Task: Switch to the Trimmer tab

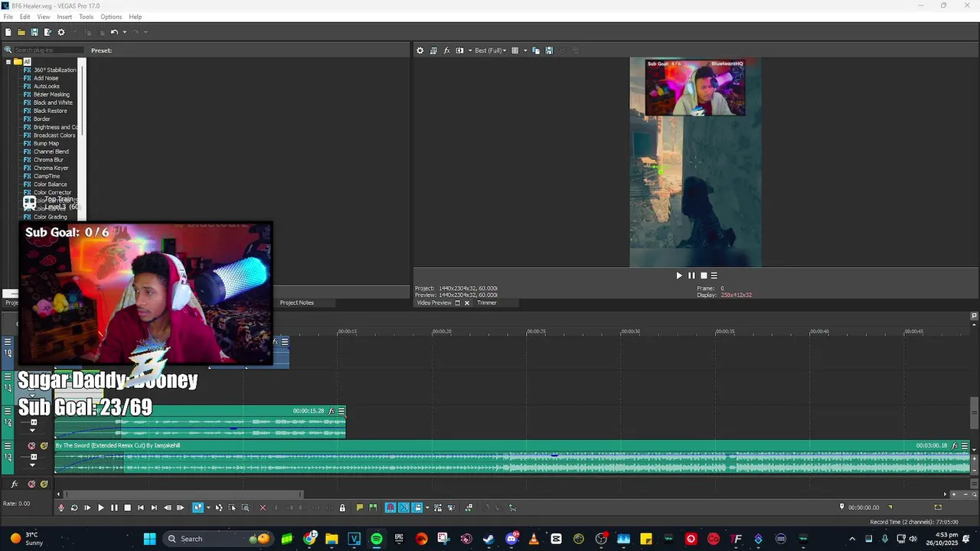Action: coord(487,303)
